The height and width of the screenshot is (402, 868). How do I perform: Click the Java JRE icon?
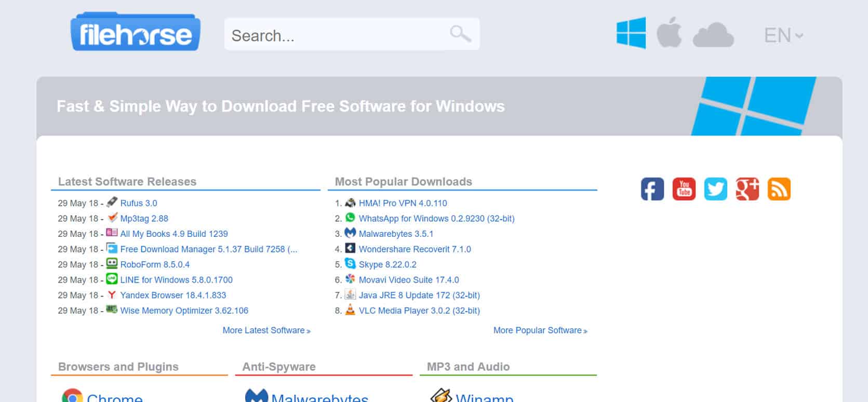point(351,294)
